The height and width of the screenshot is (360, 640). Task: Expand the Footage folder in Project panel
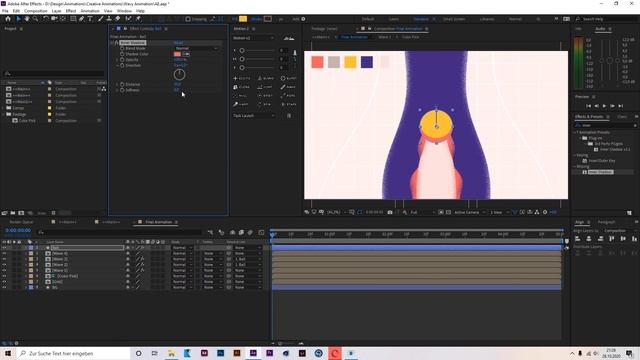[3, 114]
